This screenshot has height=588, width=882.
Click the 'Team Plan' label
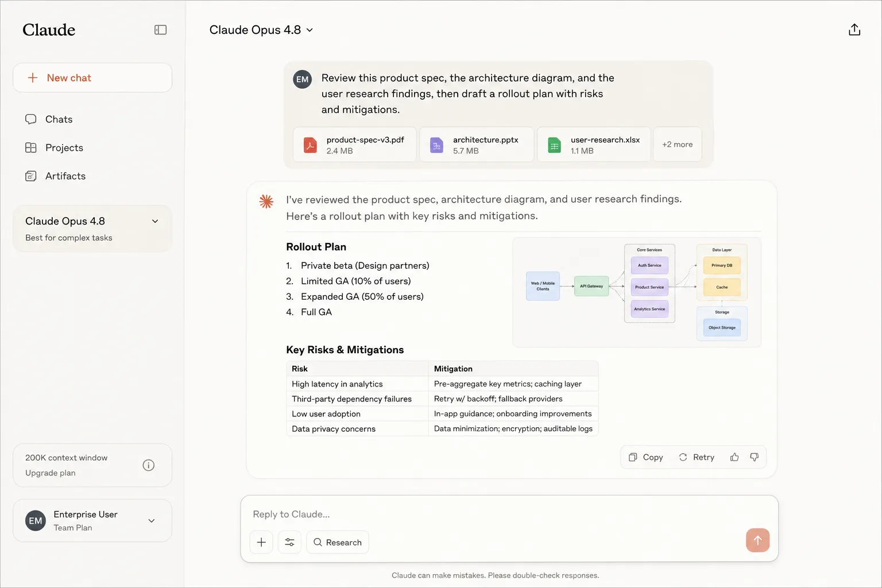73,528
